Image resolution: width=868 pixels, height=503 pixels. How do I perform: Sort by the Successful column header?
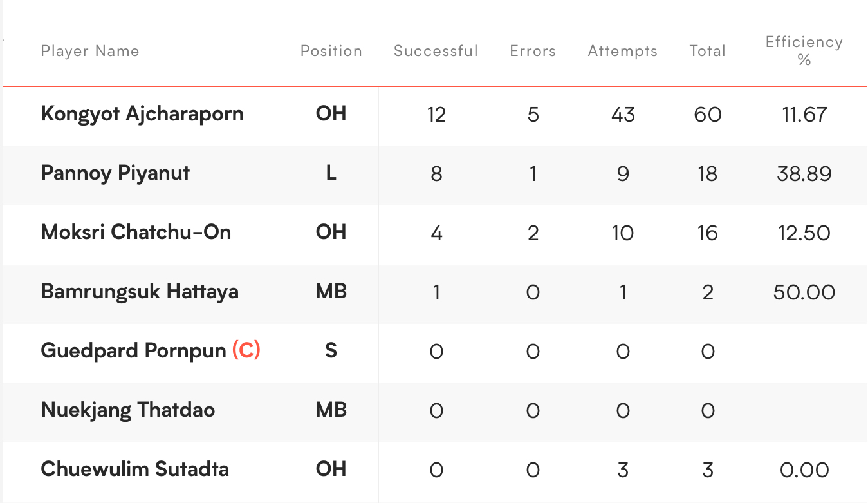436,52
